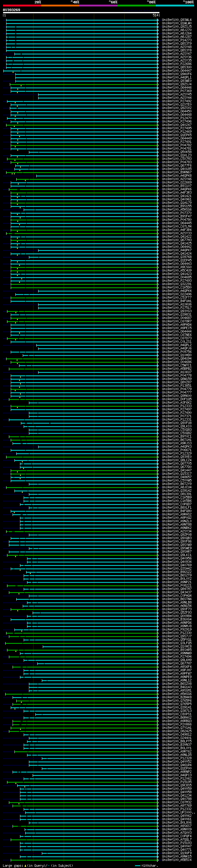Click the red 20% identity legend bar
Screen dimensions: 197x868
pyautogui.click(x=22, y=6)
